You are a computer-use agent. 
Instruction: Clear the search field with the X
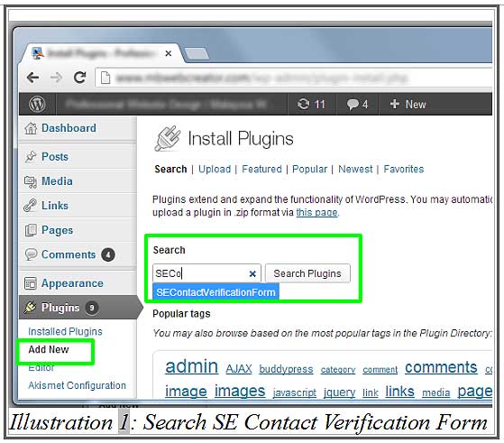click(252, 273)
